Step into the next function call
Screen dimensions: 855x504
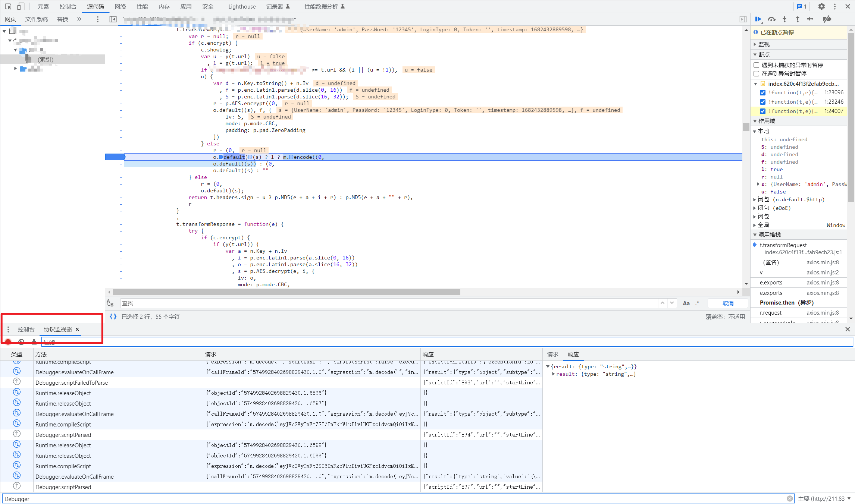[x=784, y=19]
